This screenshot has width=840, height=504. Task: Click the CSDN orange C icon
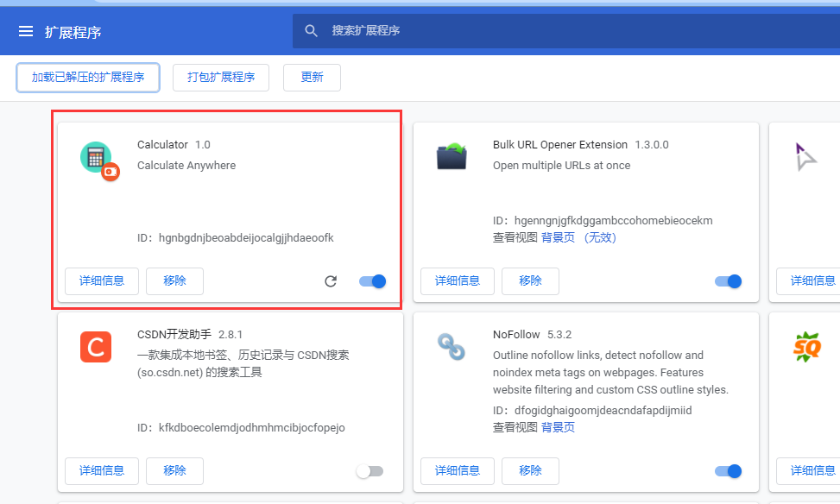[x=96, y=347]
